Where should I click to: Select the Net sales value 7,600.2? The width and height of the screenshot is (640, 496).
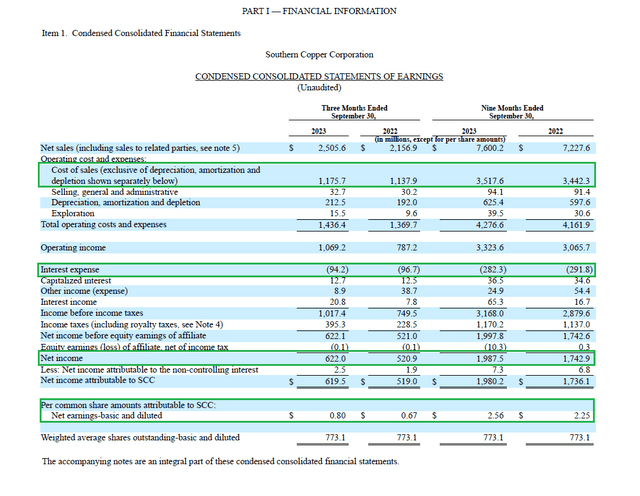pos(490,148)
